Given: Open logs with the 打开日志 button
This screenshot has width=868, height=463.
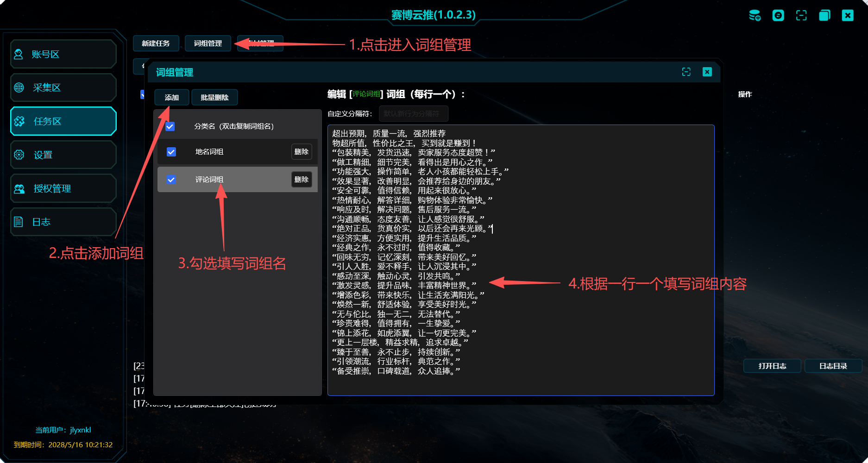Looking at the screenshot, I should pos(772,366).
